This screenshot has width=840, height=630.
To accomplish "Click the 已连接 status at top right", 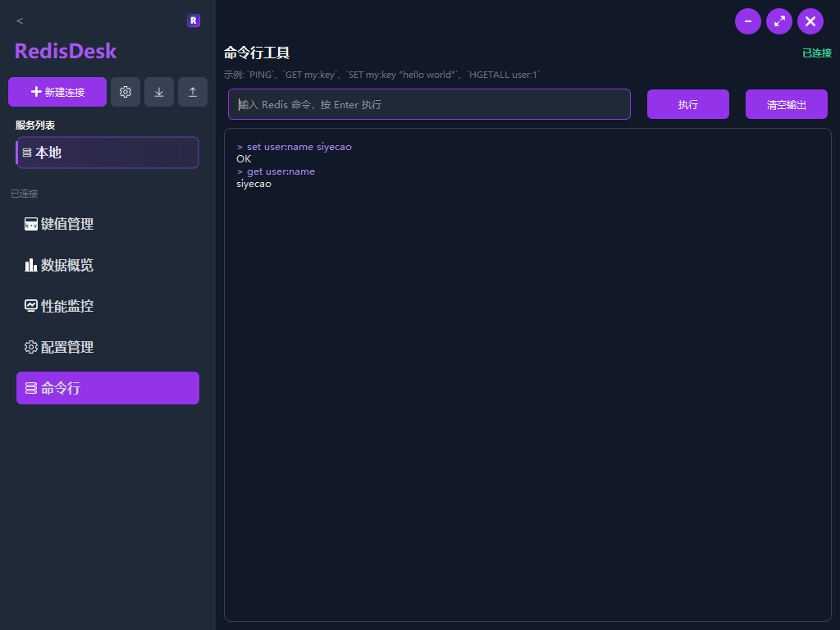I will click(x=817, y=53).
